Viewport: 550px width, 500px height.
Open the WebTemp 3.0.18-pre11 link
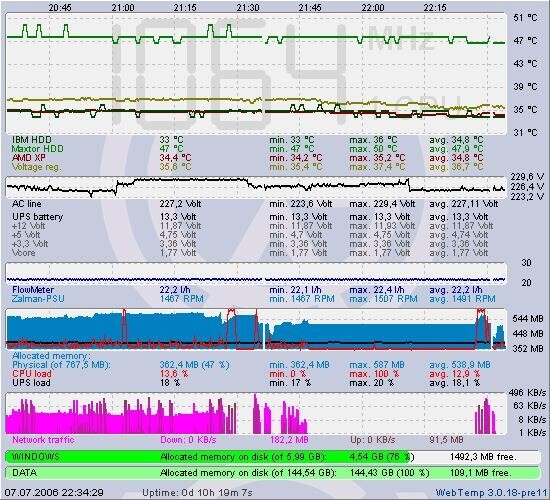click(491, 493)
